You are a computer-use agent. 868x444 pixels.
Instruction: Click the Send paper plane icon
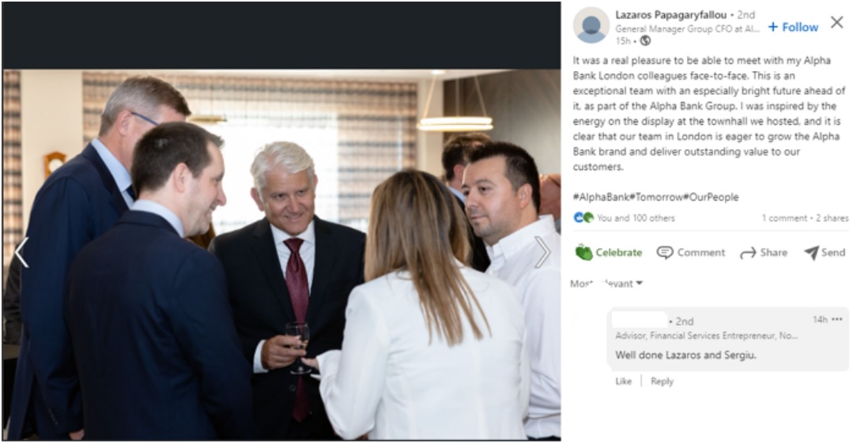click(811, 253)
